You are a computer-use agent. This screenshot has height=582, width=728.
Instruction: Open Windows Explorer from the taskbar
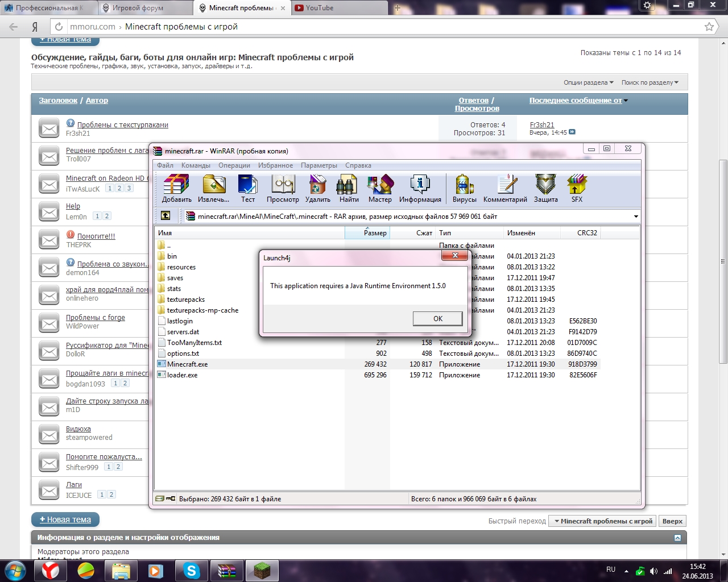(x=121, y=570)
